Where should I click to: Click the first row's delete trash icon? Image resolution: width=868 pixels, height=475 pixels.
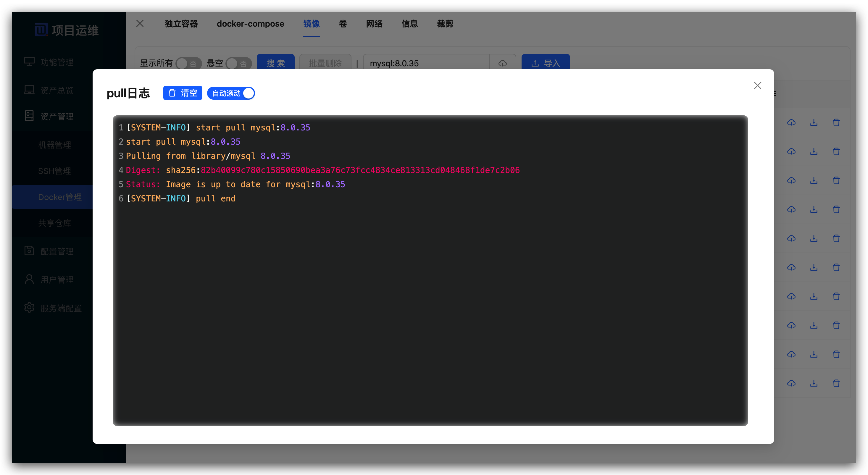click(x=836, y=123)
